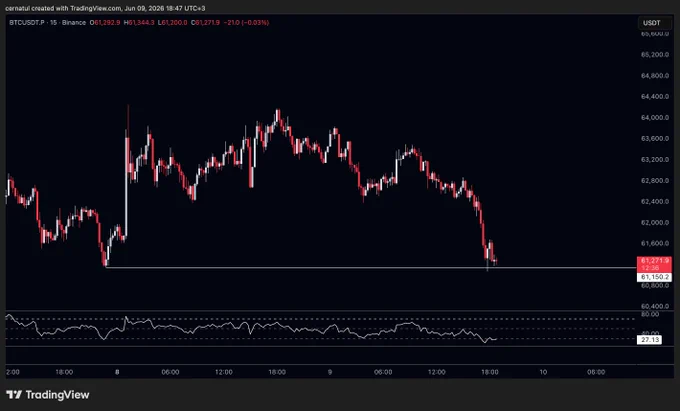Click the RSI value label 27.13
Image resolution: width=680 pixels, height=411 pixels.
[x=650, y=339]
